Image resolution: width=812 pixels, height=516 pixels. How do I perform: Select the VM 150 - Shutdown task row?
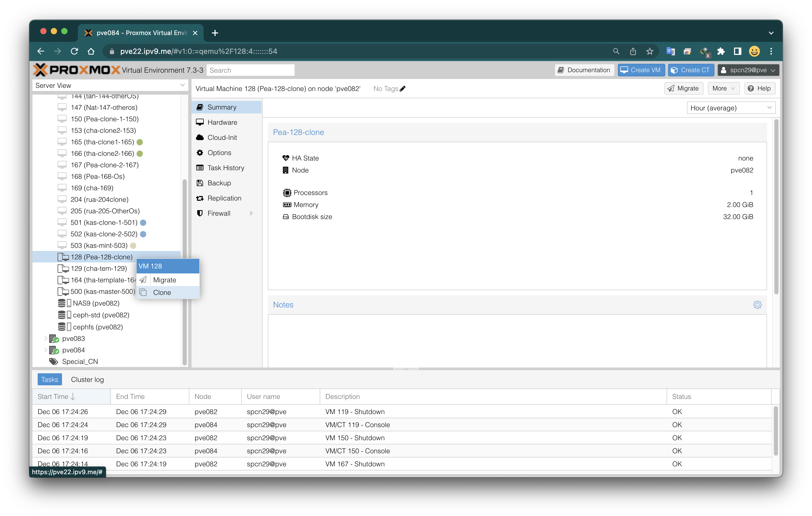(402, 438)
